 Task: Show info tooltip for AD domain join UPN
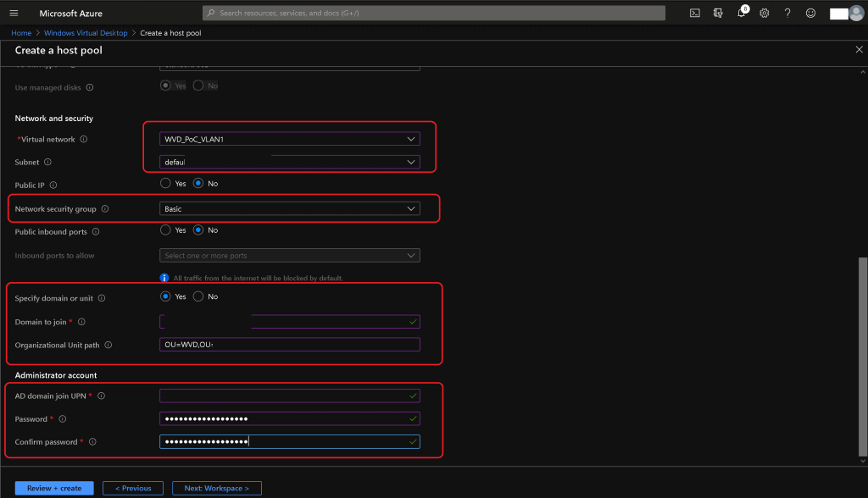pyautogui.click(x=102, y=396)
